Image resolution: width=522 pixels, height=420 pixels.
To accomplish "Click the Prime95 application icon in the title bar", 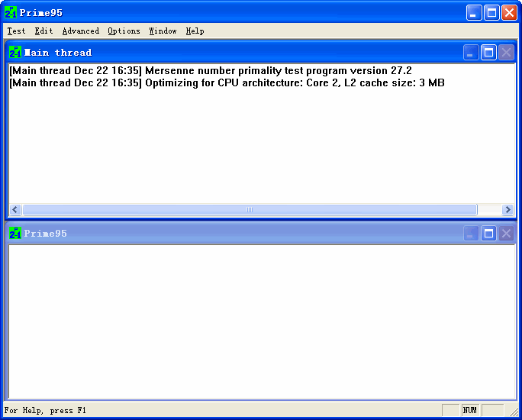I will [x=11, y=13].
